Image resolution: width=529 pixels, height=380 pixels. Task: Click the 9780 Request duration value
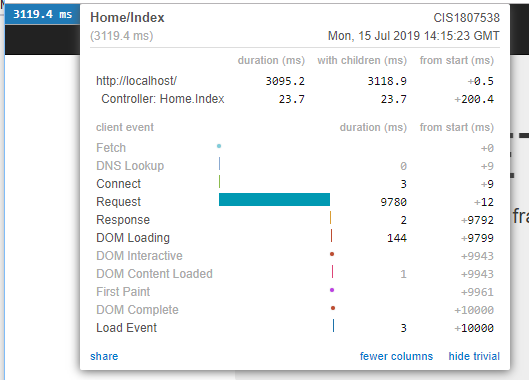point(393,202)
